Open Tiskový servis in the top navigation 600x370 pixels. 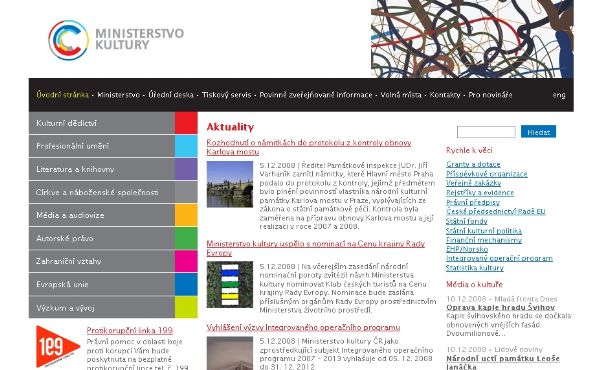[227, 95]
